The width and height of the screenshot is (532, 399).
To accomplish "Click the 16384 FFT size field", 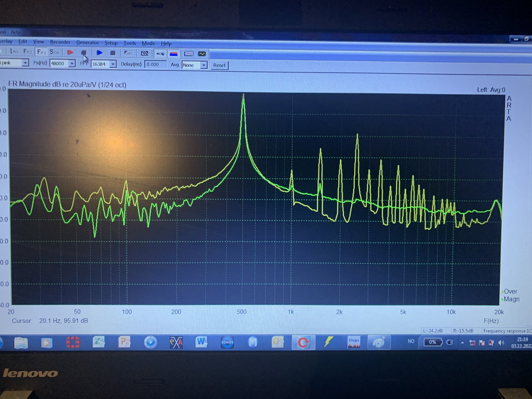I will click(100, 64).
